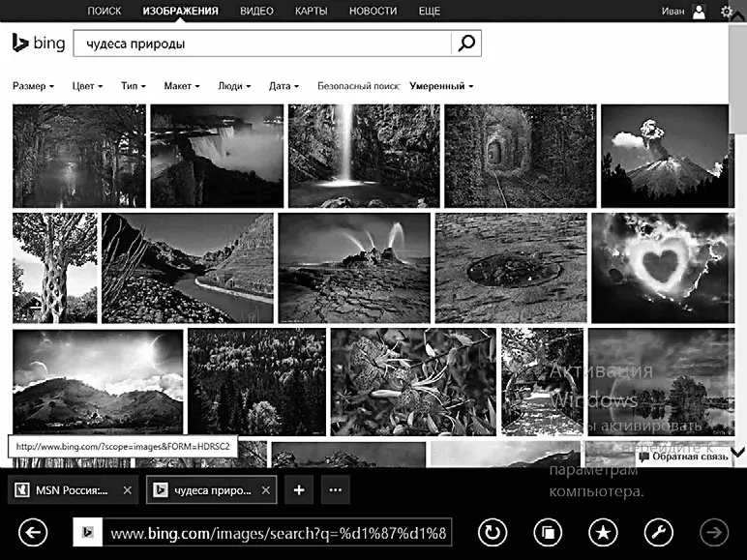Open the КАРТЫ menu item

311,12
